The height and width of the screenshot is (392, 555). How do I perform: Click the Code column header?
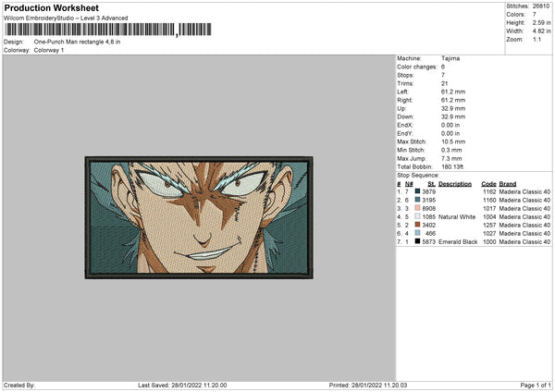point(488,183)
